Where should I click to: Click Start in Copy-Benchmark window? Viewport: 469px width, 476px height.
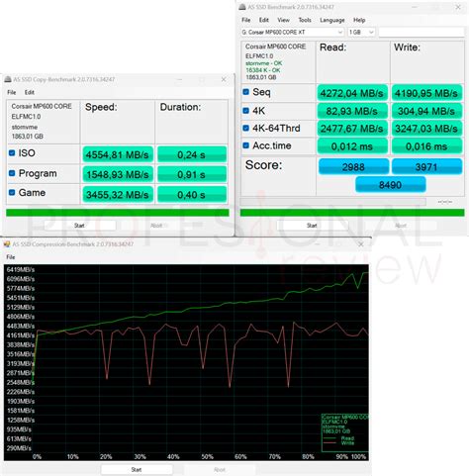pos(79,226)
